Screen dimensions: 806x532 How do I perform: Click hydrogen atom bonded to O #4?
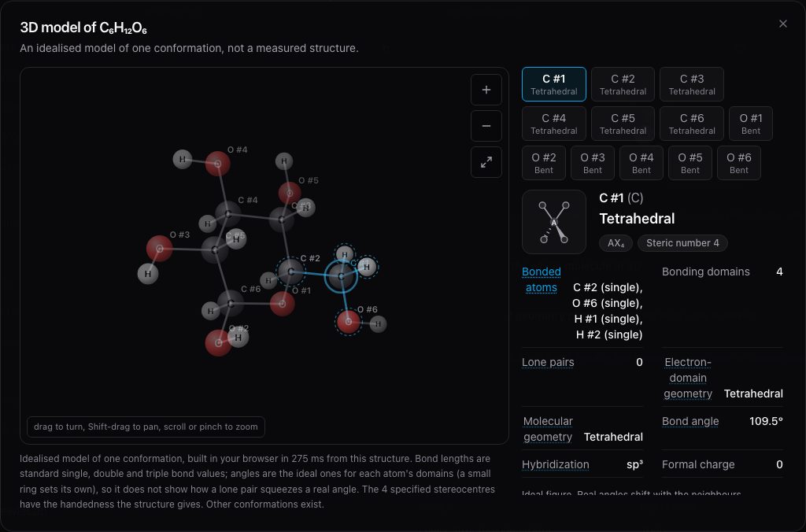(x=183, y=159)
